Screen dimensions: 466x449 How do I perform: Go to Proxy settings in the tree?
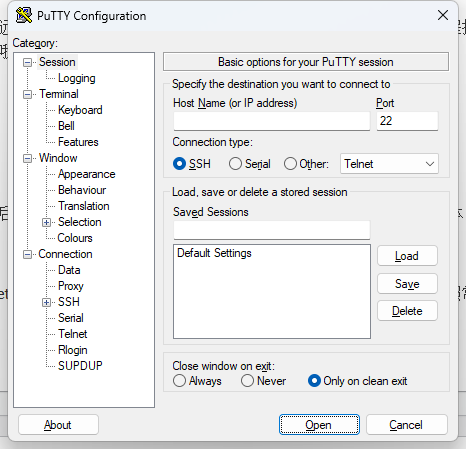(71, 286)
